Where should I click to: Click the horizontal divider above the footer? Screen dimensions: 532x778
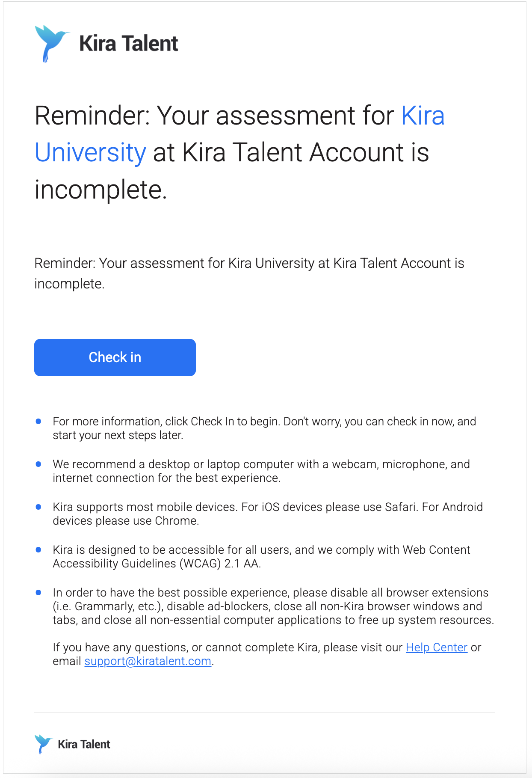point(265,713)
